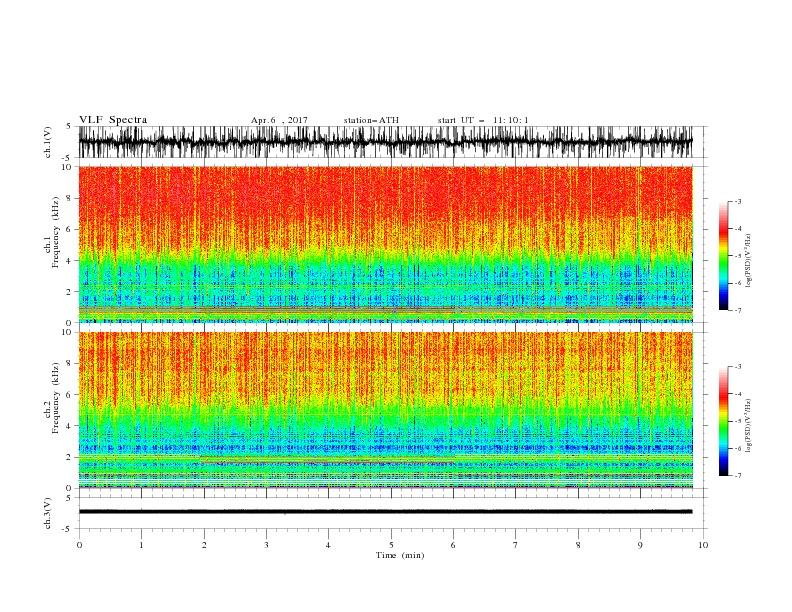Viewport: 792px width, 612px height.
Task: Click time axis tick label '7'
Action: click(x=516, y=545)
